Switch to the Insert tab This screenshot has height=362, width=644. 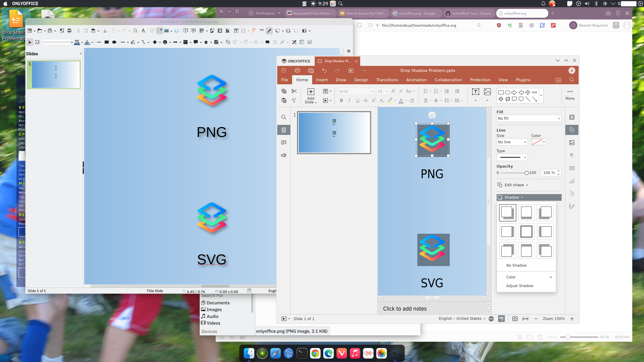[x=322, y=80]
